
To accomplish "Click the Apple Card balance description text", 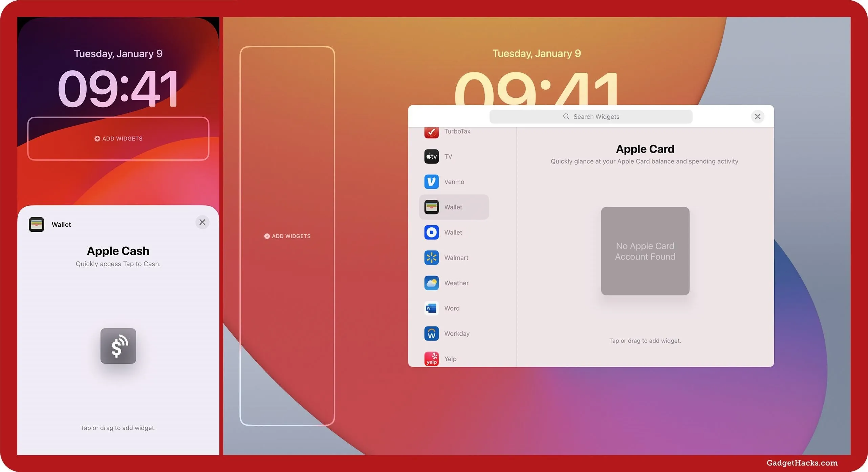I will [645, 161].
